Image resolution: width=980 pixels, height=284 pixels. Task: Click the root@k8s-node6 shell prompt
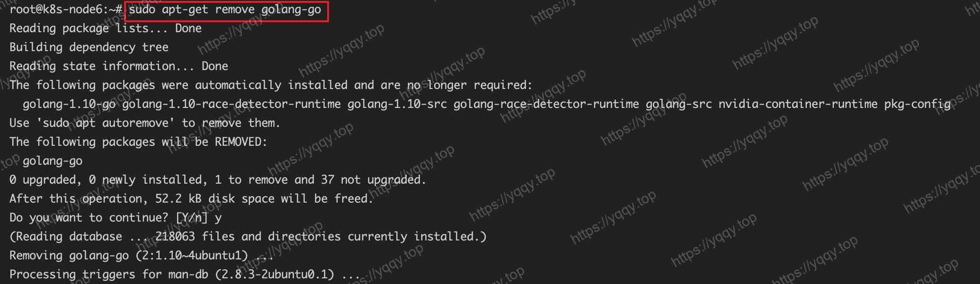(66, 10)
